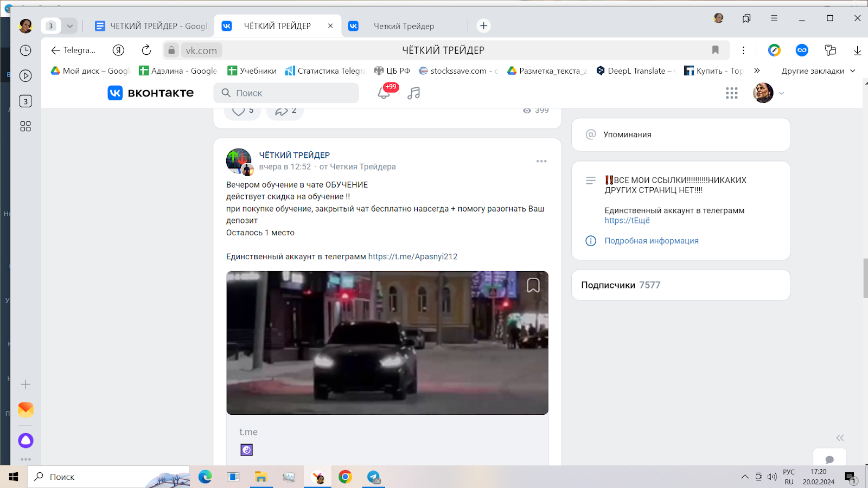Open VK notifications bell
This screenshot has height=488, width=868.
384,93
